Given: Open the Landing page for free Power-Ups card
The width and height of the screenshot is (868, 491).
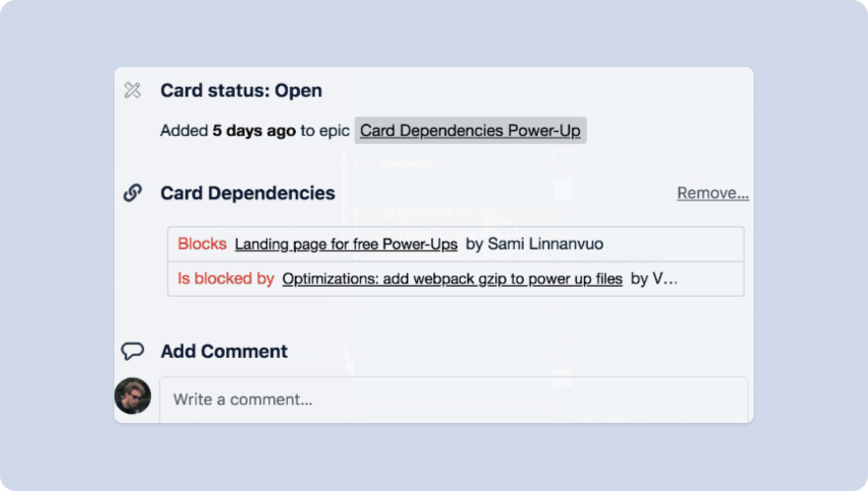Looking at the screenshot, I should (346, 245).
